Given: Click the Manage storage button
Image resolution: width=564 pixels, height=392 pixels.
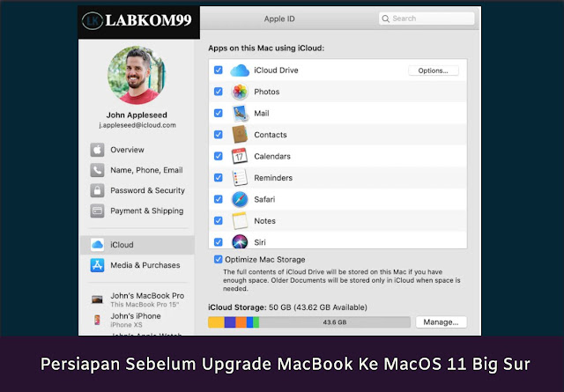Looking at the screenshot, I should tap(441, 322).
